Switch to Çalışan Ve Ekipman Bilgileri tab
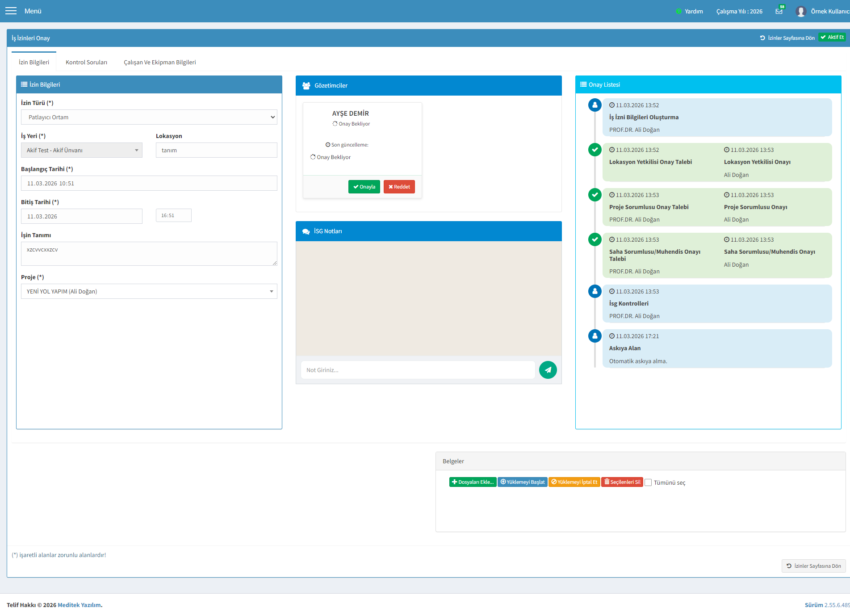The width and height of the screenshot is (850, 616). click(x=160, y=62)
